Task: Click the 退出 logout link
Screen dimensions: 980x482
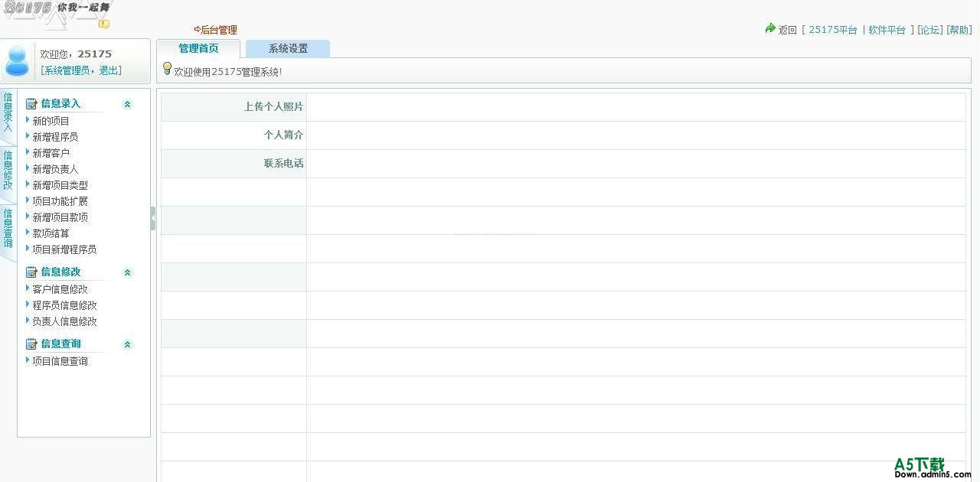Action: tap(109, 70)
